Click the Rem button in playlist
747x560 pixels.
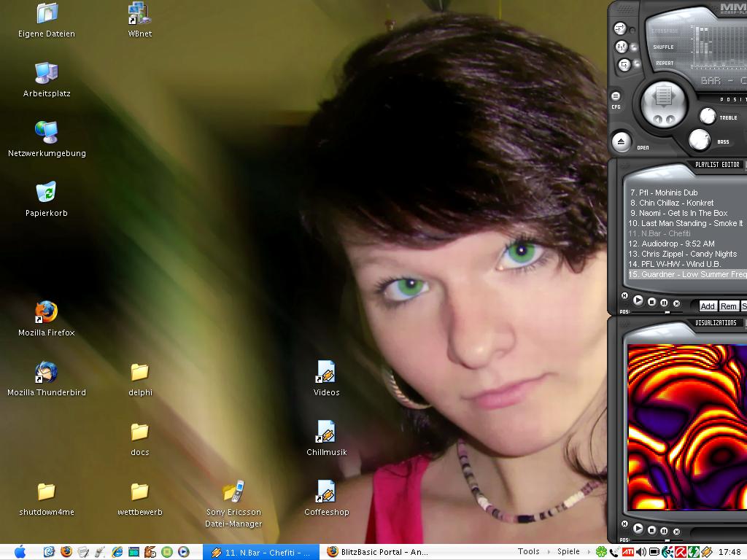click(x=728, y=306)
